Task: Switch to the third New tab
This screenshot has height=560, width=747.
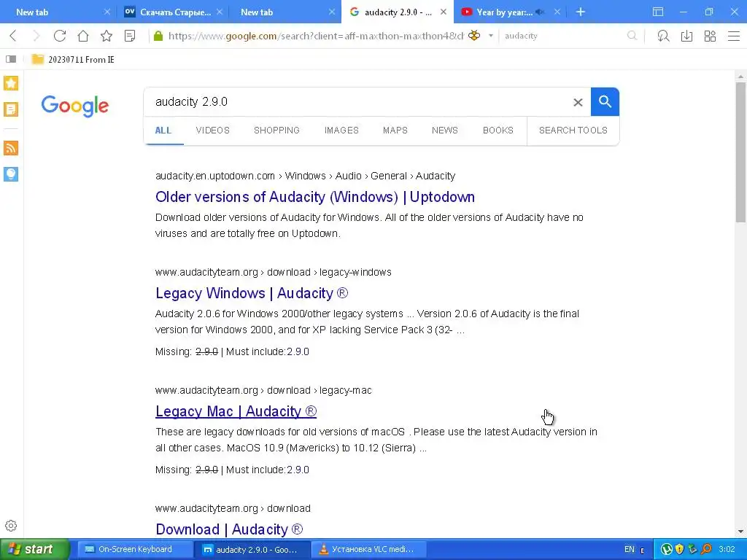Action: click(285, 12)
